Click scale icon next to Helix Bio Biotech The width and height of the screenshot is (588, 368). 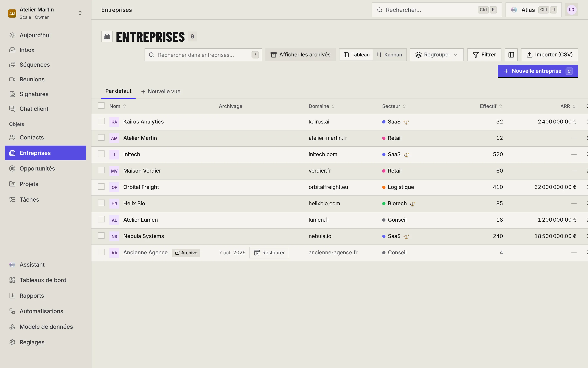click(x=412, y=204)
